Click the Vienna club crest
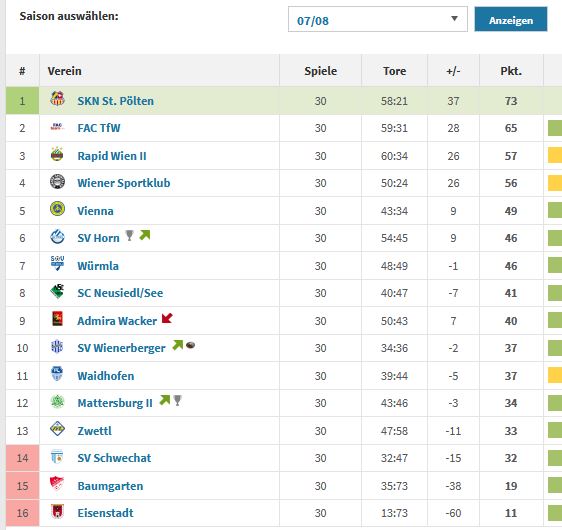This screenshot has height=530, width=562. point(57,209)
